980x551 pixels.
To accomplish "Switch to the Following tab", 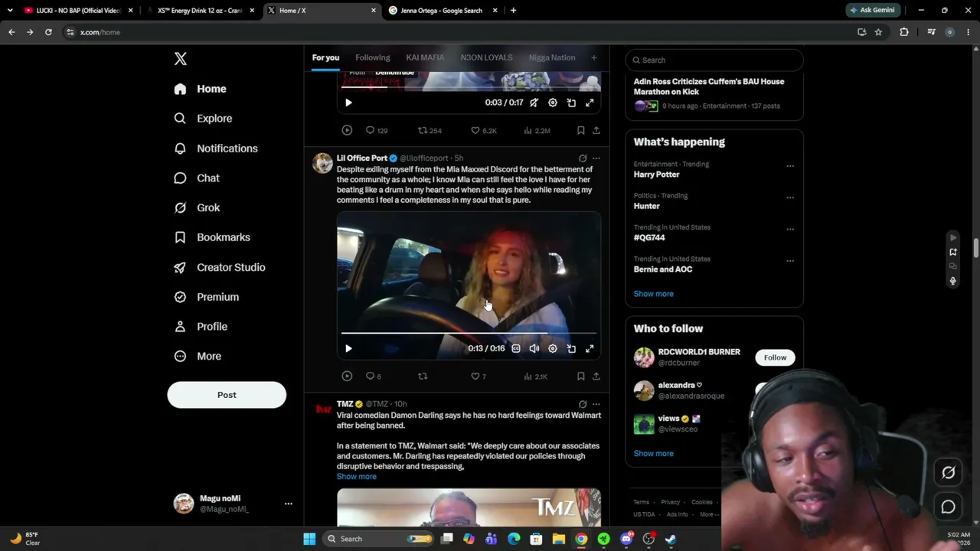I will pos(373,57).
